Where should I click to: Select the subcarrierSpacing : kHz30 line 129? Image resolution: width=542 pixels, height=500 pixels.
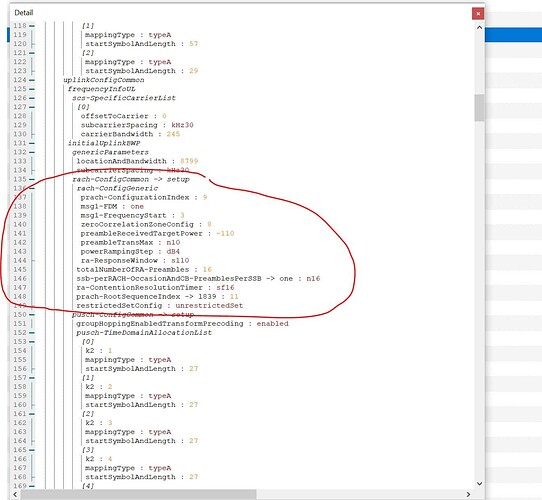tap(137, 125)
